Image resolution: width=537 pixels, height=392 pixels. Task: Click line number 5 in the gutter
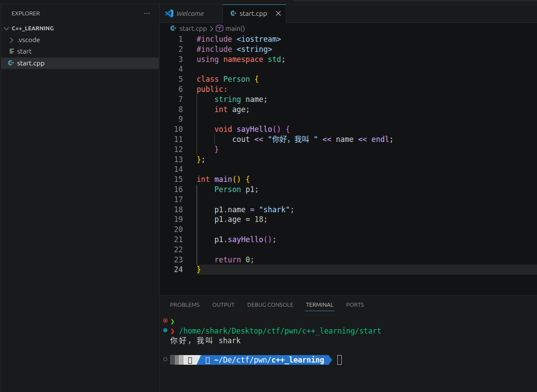point(180,79)
